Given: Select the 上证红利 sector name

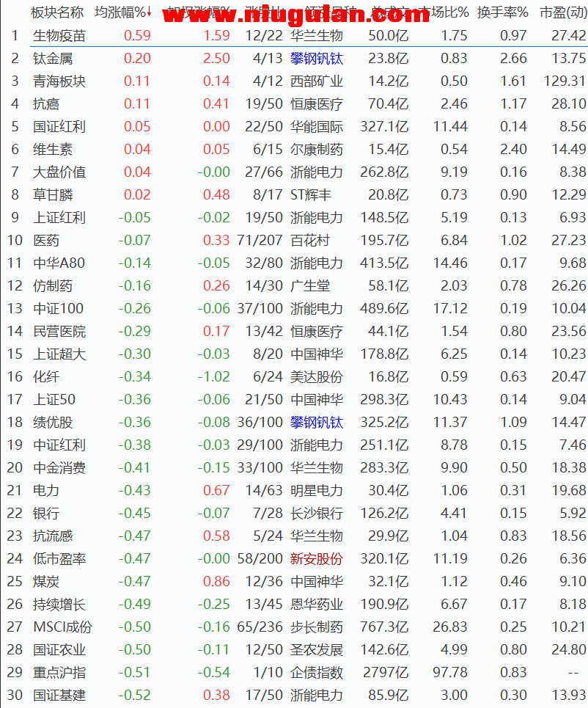Looking at the screenshot, I should [x=59, y=218].
